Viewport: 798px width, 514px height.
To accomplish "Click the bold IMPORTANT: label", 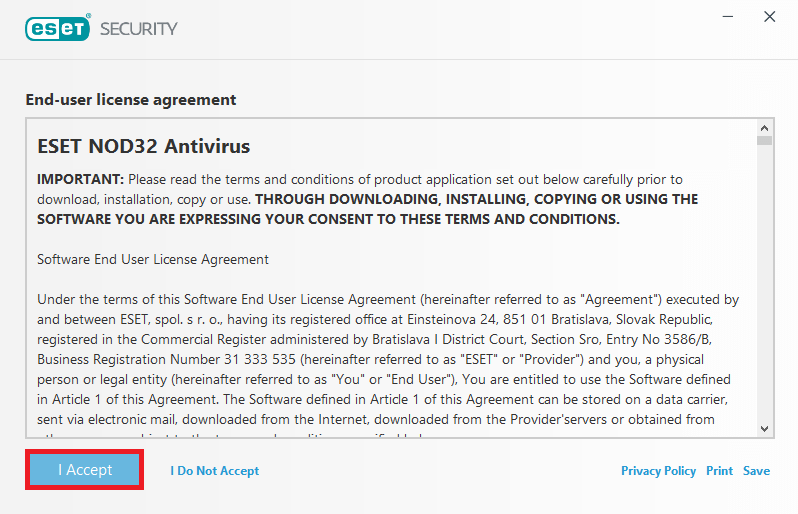I will tap(80, 179).
